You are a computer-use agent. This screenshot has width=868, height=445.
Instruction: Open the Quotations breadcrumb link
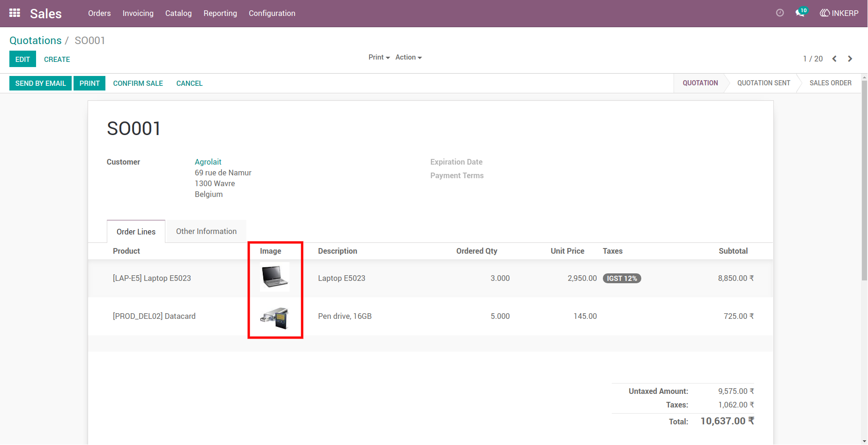[36, 40]
